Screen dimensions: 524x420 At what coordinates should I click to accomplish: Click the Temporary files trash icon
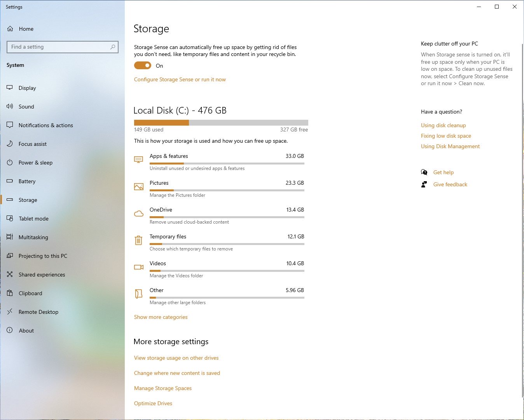point(138,240)
